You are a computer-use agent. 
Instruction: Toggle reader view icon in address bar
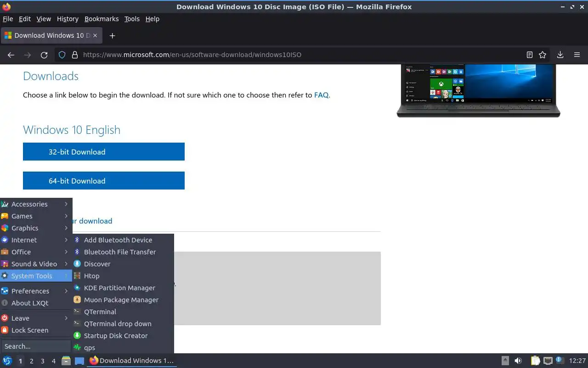pos(530,55)
